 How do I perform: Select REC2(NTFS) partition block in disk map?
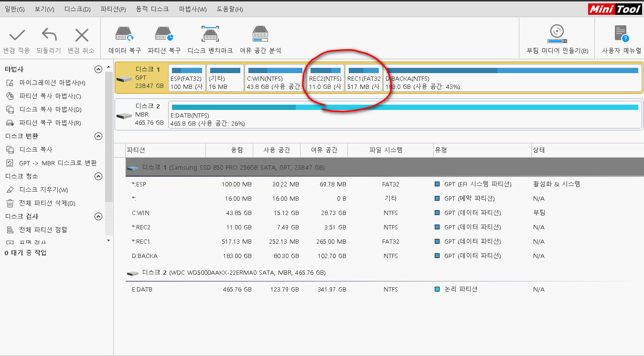pos(326,78)
